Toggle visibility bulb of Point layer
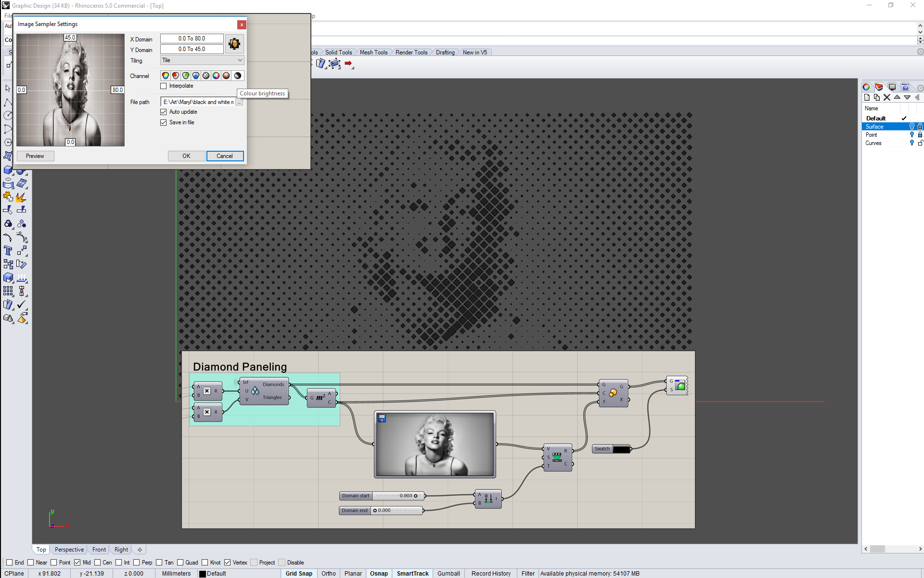 coord(911,135)
